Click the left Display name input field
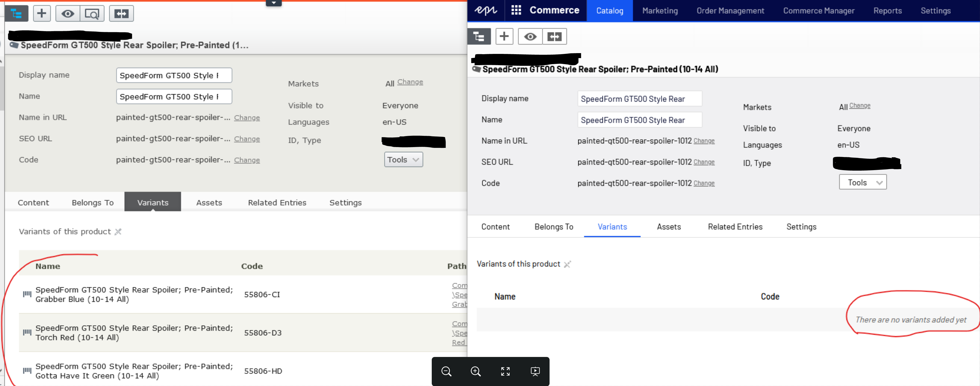This screenshot has width=980, height=386. click(x=174, y=75)
